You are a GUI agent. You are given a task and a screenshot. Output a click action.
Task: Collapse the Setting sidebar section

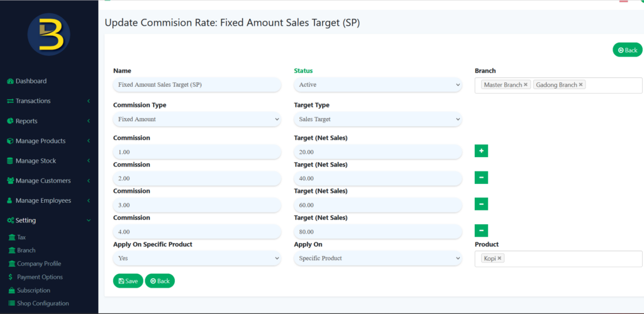26,220
